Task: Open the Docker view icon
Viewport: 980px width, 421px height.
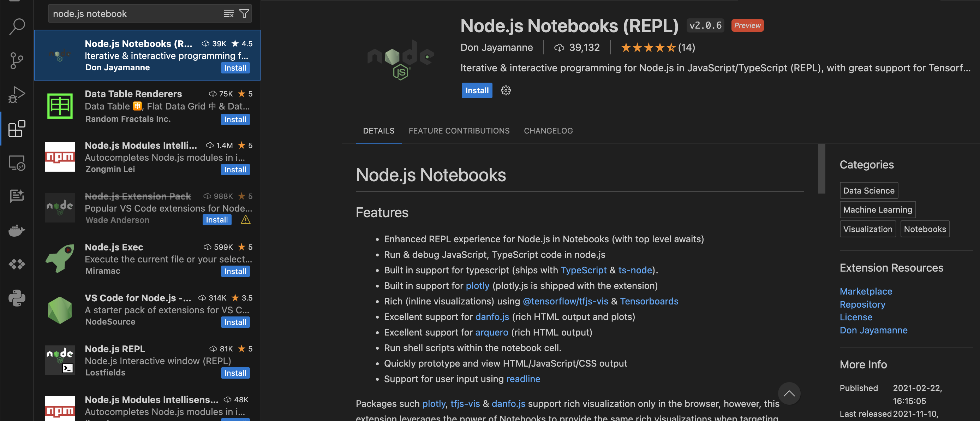Action: point(17,230)
